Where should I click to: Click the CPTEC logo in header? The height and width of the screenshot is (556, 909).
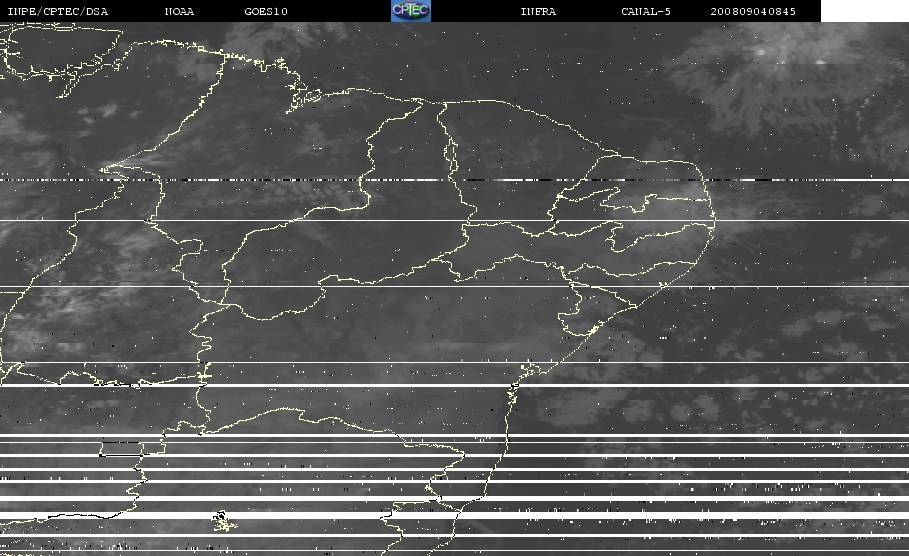click(x=411, y=10)
